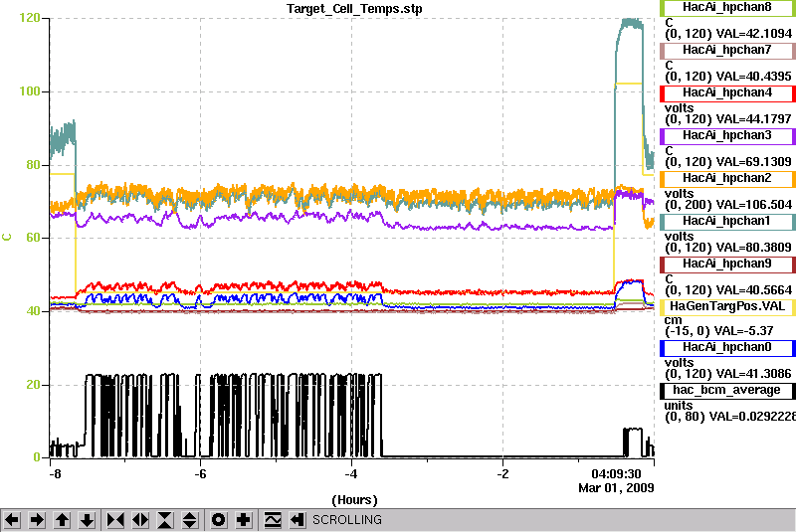
Task: Click the -6 hours x-axis label
Action: [201, 474]
